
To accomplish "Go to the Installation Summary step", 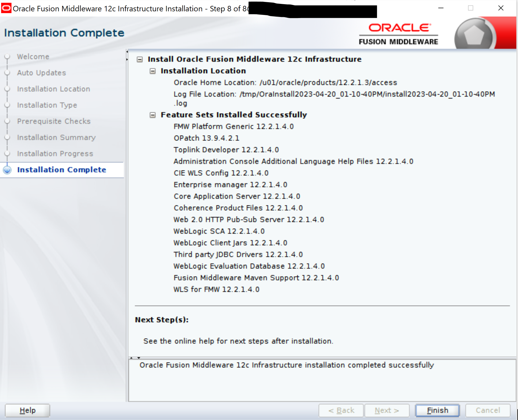I will tap(56, 138).
